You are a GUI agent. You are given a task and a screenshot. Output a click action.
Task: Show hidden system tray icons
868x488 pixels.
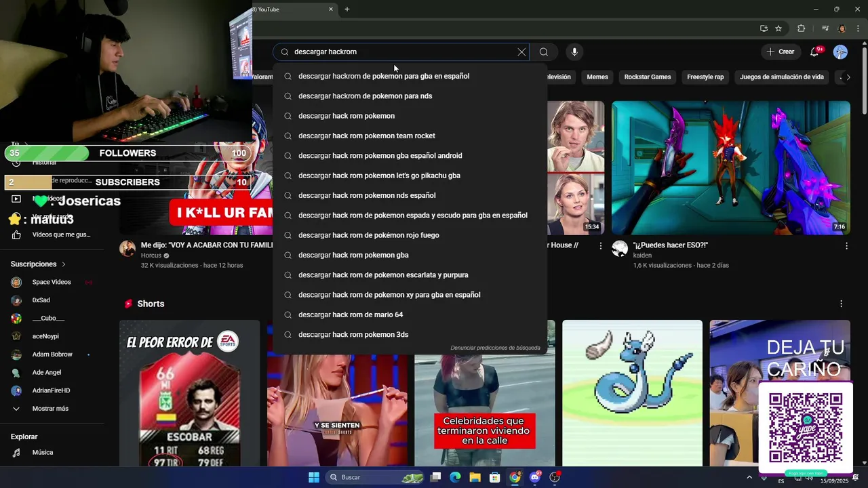coord(749,477)
